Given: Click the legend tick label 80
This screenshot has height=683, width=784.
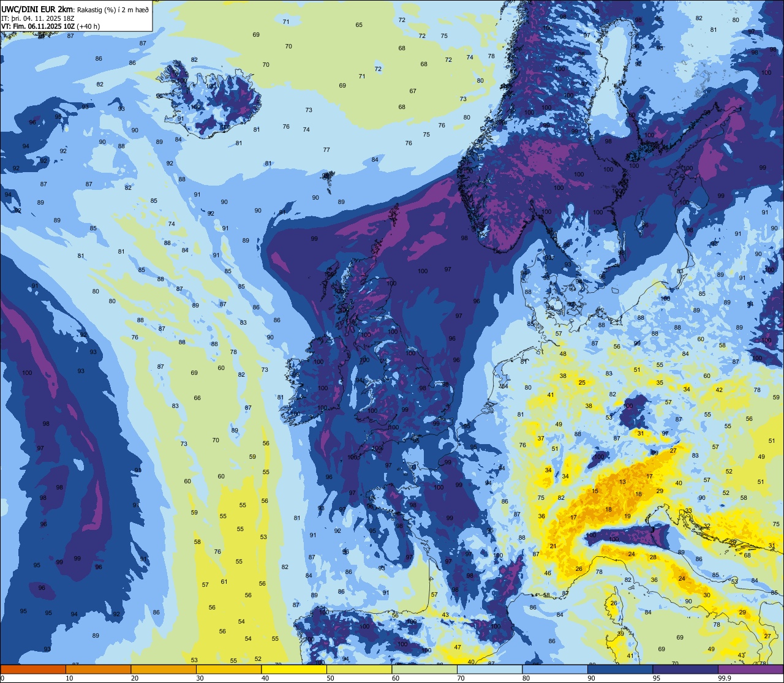Looking at the screenshot, I should pos(526,678).
